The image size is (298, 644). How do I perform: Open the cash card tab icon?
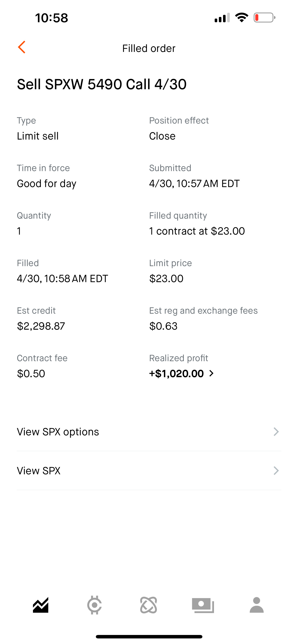pos(203,605)
